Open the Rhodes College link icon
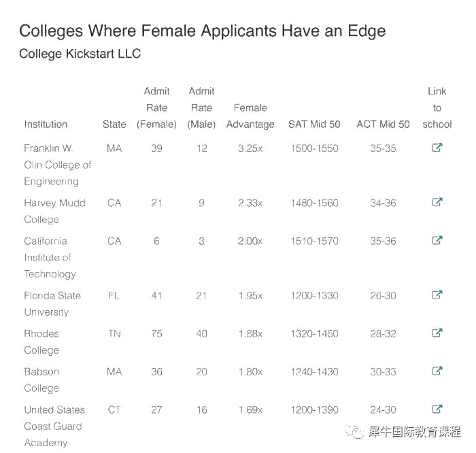 coord(437,333)
